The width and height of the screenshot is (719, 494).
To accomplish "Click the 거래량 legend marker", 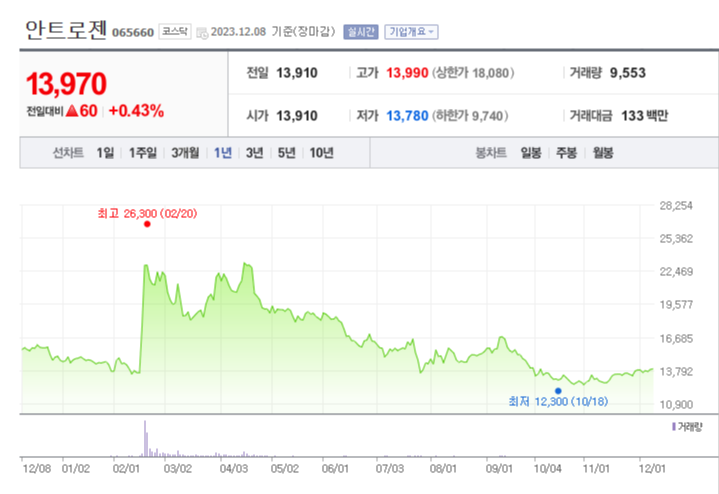I will pos(674,427).
